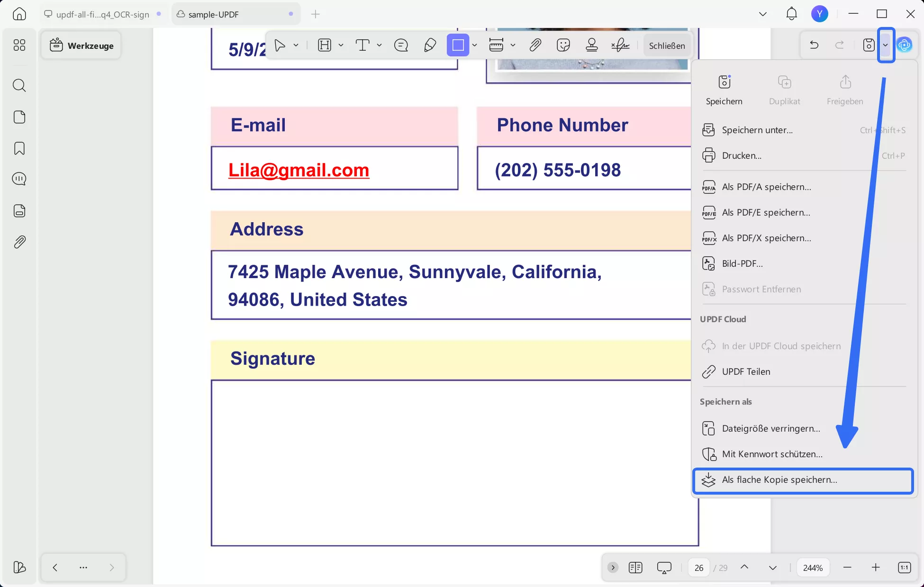Select Dateigröße verringern menu entry
Viewport: 924px width, 587px height.
770,428
